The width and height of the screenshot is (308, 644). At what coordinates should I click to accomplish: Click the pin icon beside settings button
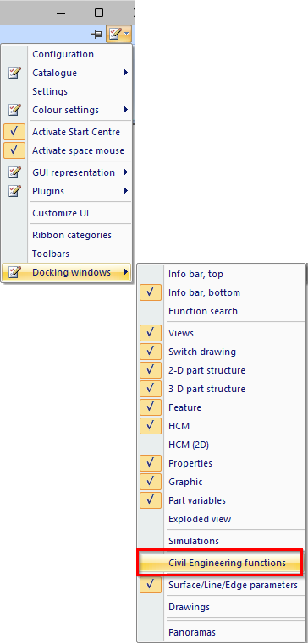click(97, 35)
